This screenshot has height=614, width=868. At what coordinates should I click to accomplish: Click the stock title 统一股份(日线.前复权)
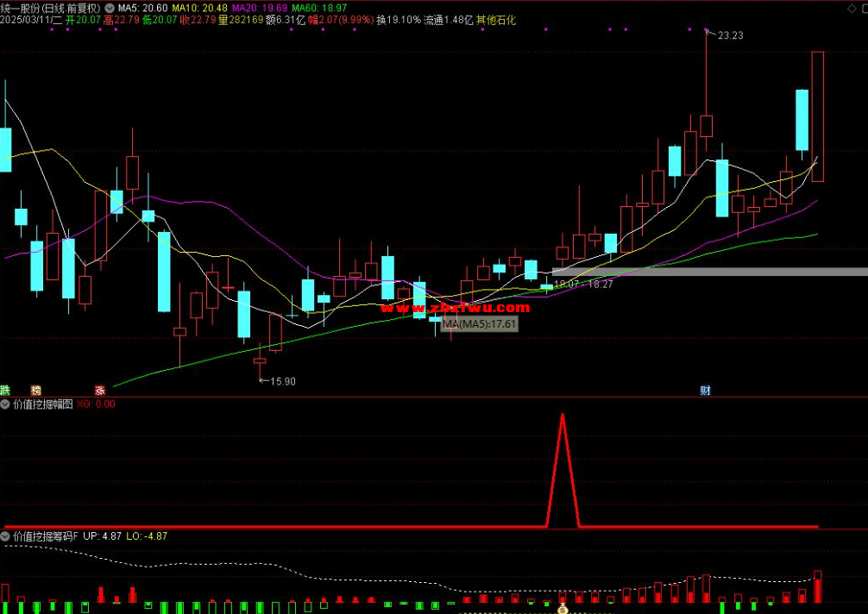coord(51,9)
